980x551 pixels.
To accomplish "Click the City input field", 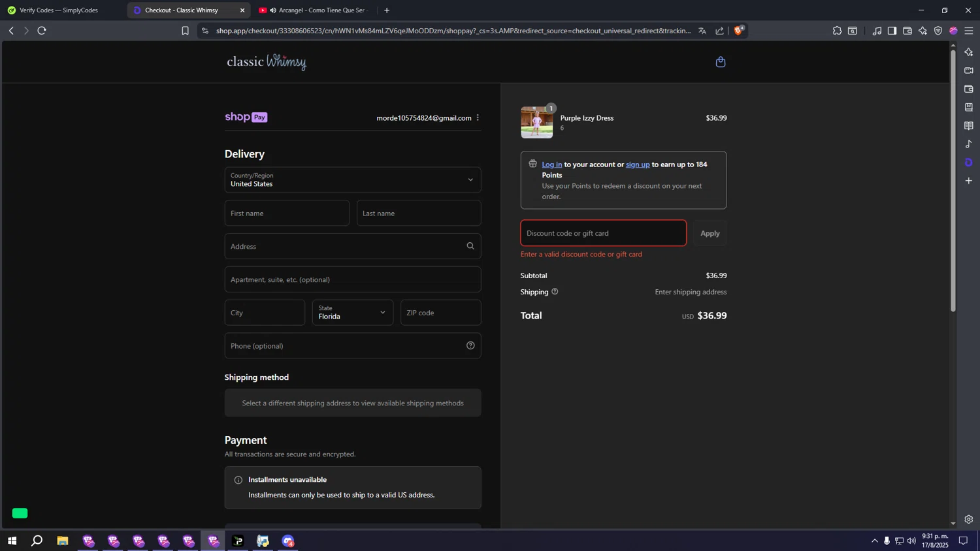I will click(265, 313).
